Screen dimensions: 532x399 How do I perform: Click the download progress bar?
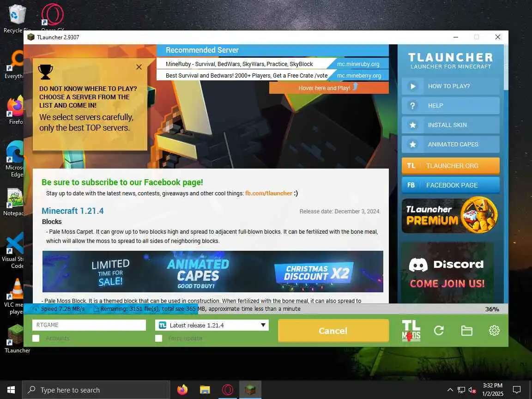tap(266, 309)
